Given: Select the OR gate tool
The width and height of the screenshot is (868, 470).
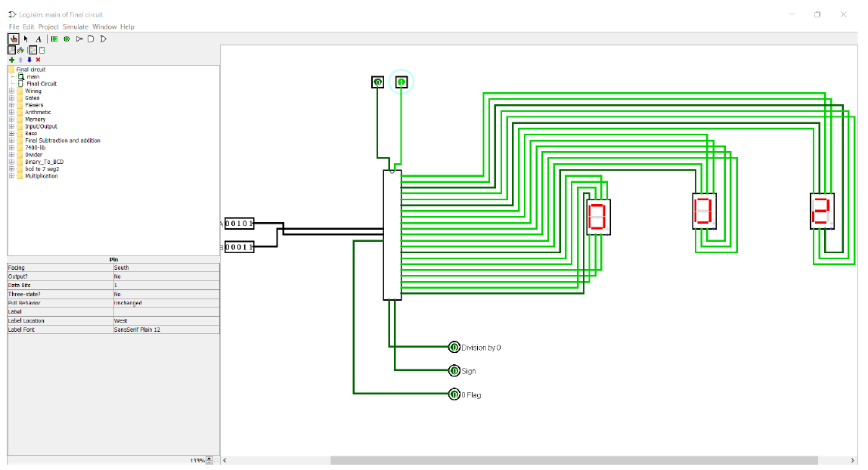Looking at the screenshot, I should (104, 39).
